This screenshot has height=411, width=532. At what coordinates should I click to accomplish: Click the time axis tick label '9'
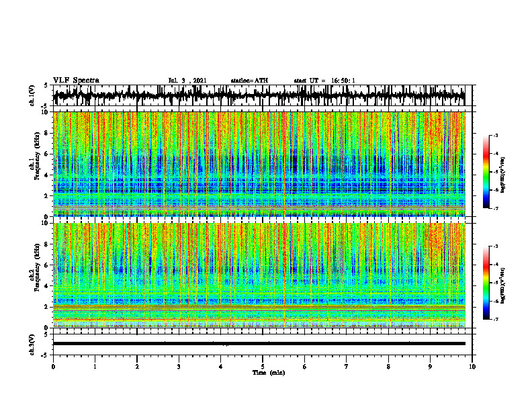click(430, 367)
